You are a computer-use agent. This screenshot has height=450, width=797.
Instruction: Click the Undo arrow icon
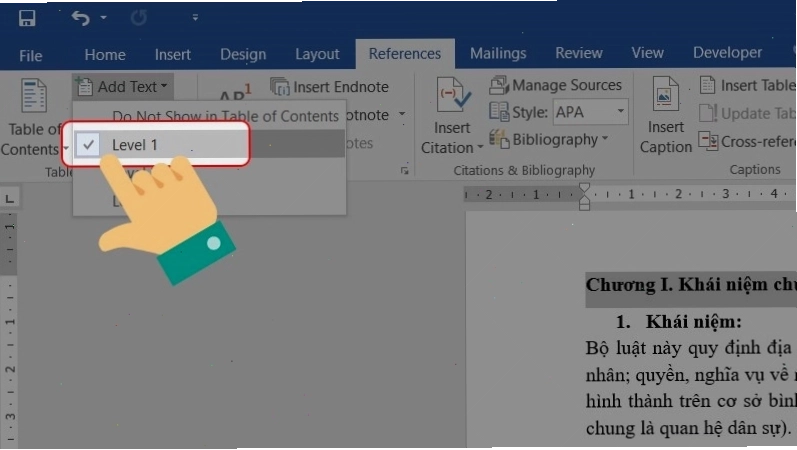80,18
